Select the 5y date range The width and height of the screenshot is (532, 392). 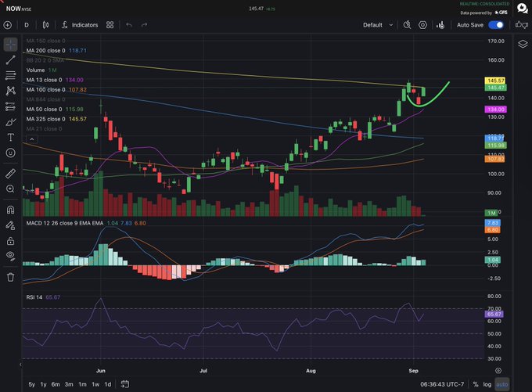(x=31, y=384)
